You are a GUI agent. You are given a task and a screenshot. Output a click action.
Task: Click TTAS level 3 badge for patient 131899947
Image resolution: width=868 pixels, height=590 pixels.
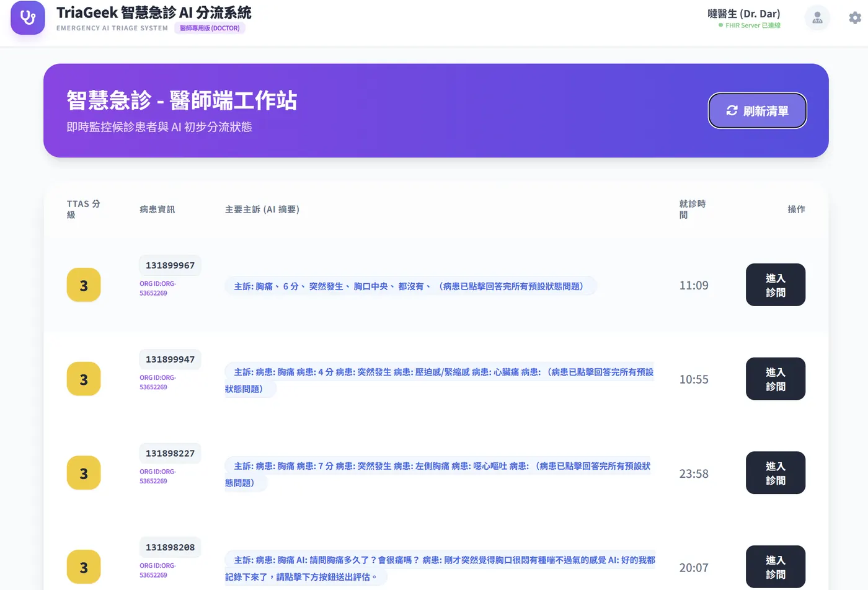84,379
